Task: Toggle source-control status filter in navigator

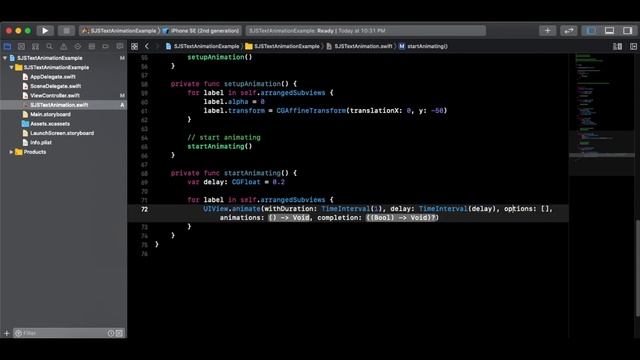Action: pyautogui.click(x=119, y=333)
